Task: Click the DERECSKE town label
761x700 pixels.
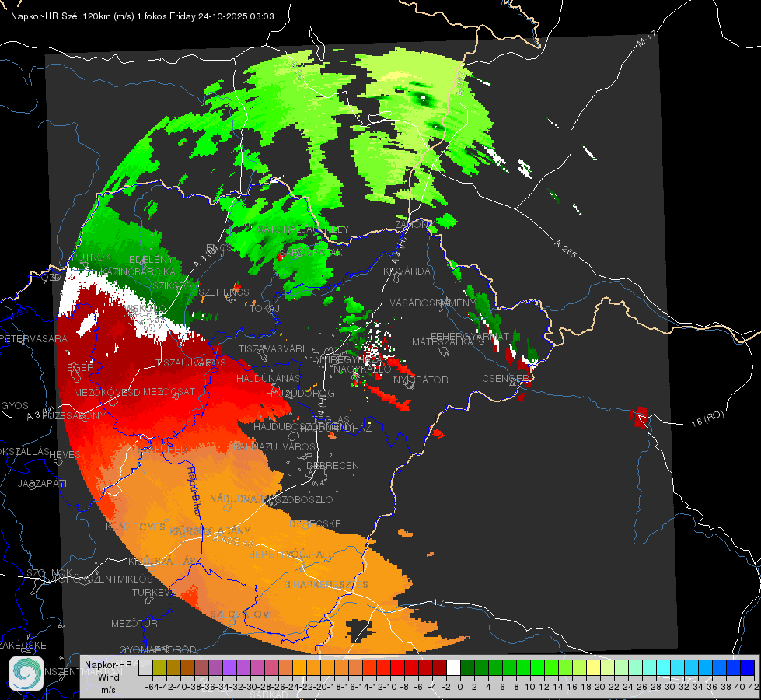Action: (x=315, y=523)
